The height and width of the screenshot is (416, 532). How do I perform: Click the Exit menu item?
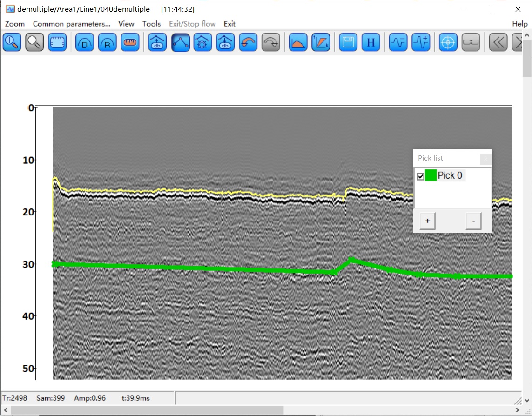(229, 24)
